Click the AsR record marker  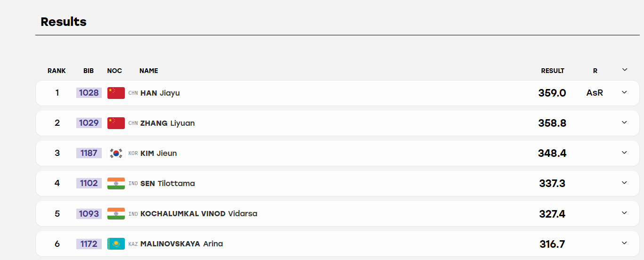595,93
